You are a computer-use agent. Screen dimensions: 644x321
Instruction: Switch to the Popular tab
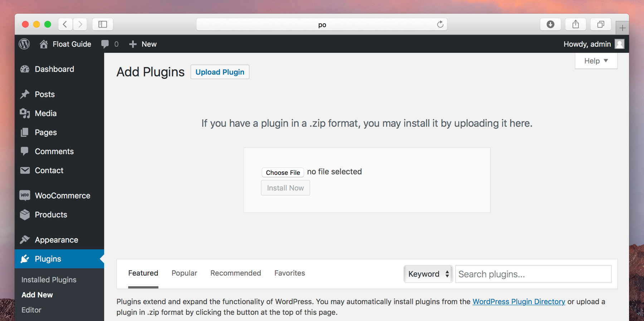[184, 273]
